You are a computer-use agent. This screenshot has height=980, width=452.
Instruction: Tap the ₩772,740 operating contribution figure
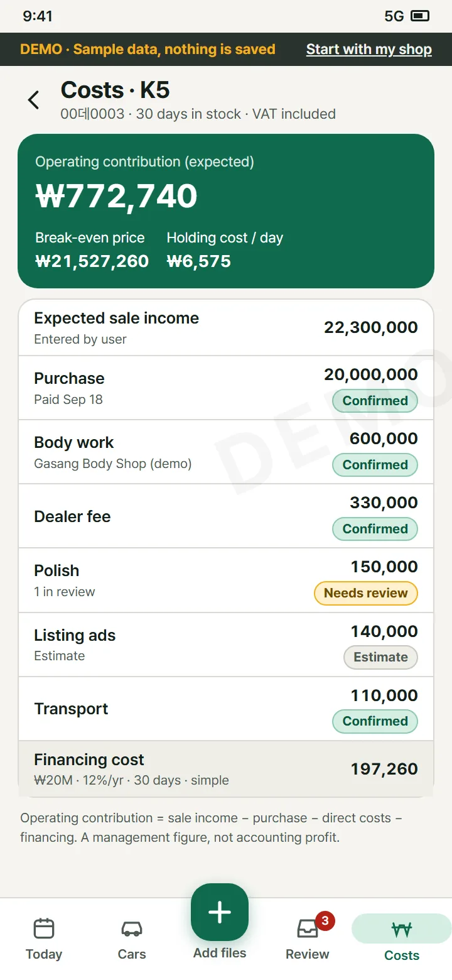click(x=117, y=195)
